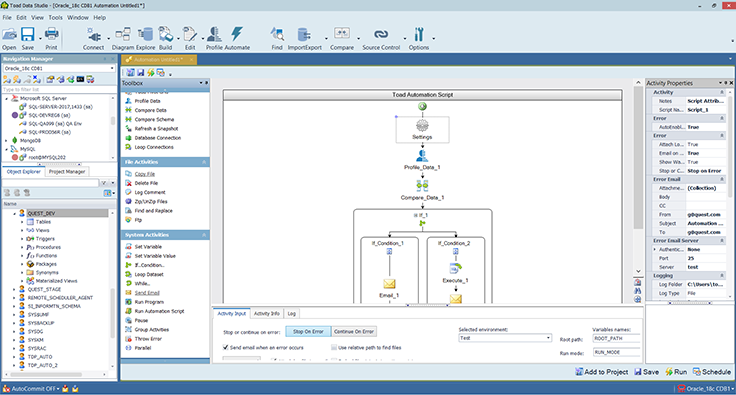Select the Email_1 envelope activity

(389, 284)
